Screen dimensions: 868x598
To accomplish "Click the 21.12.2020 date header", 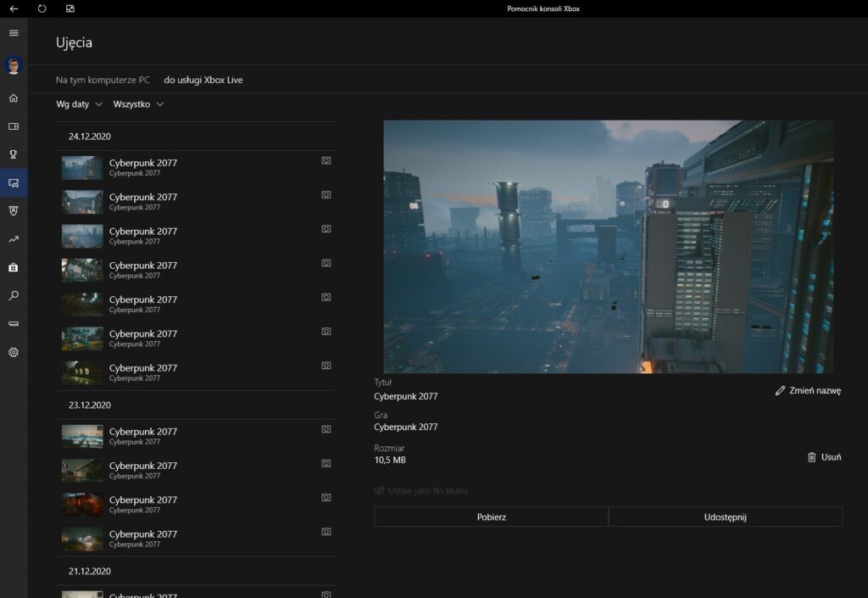I will pyautogui.click(x=90, y=571).
